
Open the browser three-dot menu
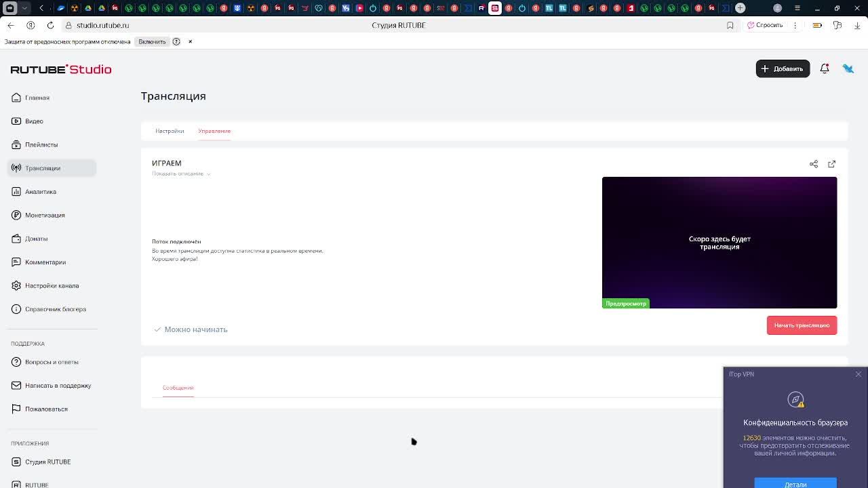click(795, 25)
